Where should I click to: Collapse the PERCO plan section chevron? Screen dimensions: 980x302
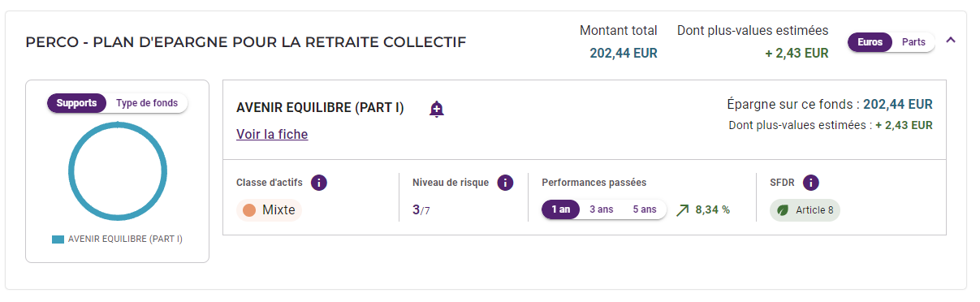tap(951, 39)
